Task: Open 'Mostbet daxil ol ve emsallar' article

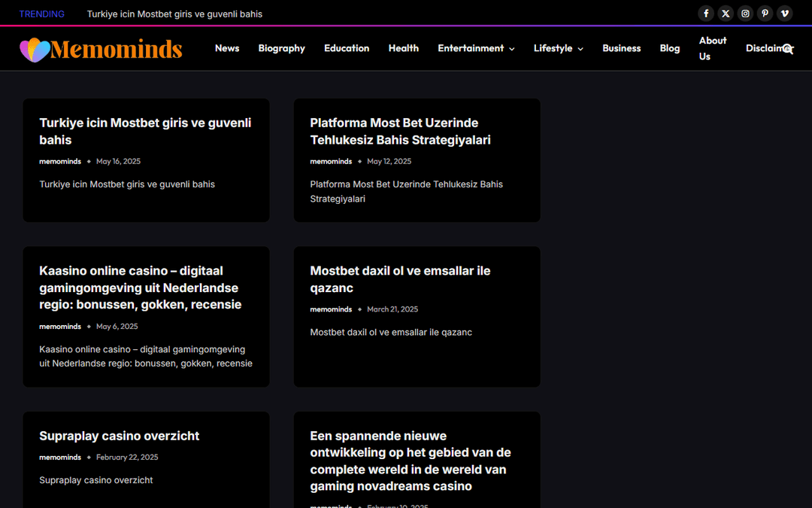Action: pyautogui.click(x=400, y=279)
